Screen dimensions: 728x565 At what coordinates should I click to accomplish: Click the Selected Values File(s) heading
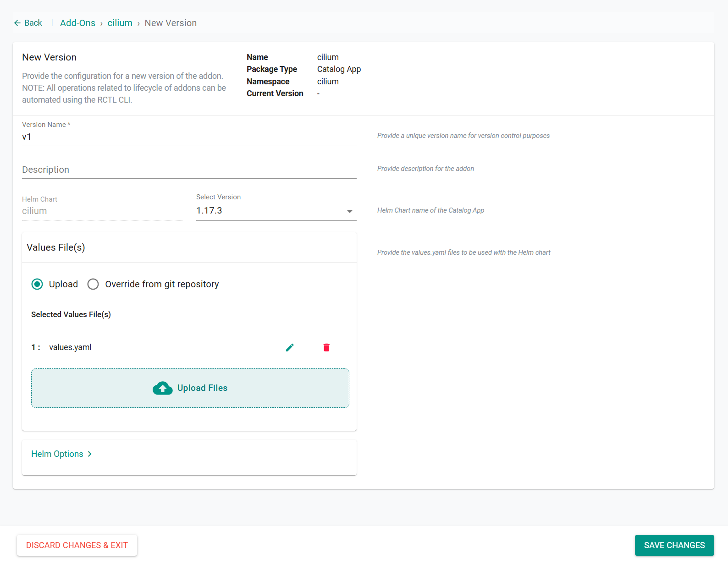[71, 314]
